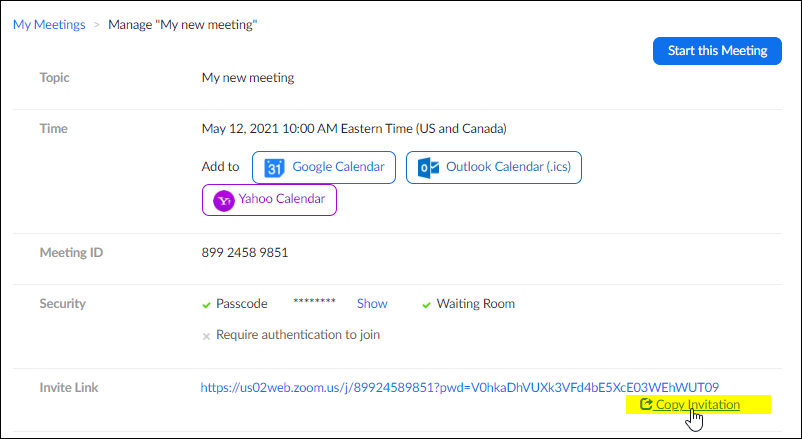
Task: Click the purple Yahoo icon
Action: click(224, 201)
